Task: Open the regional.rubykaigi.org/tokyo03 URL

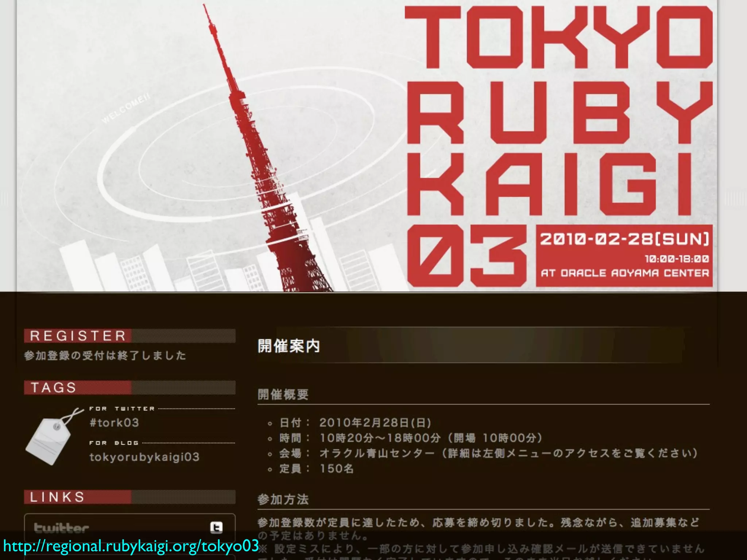Action: click(131, 546)
